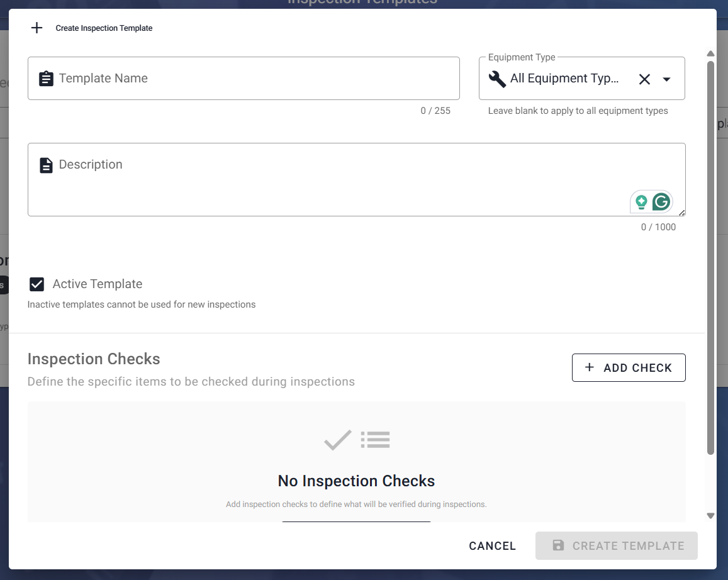Open the All Equipment Types combo box

564,79
